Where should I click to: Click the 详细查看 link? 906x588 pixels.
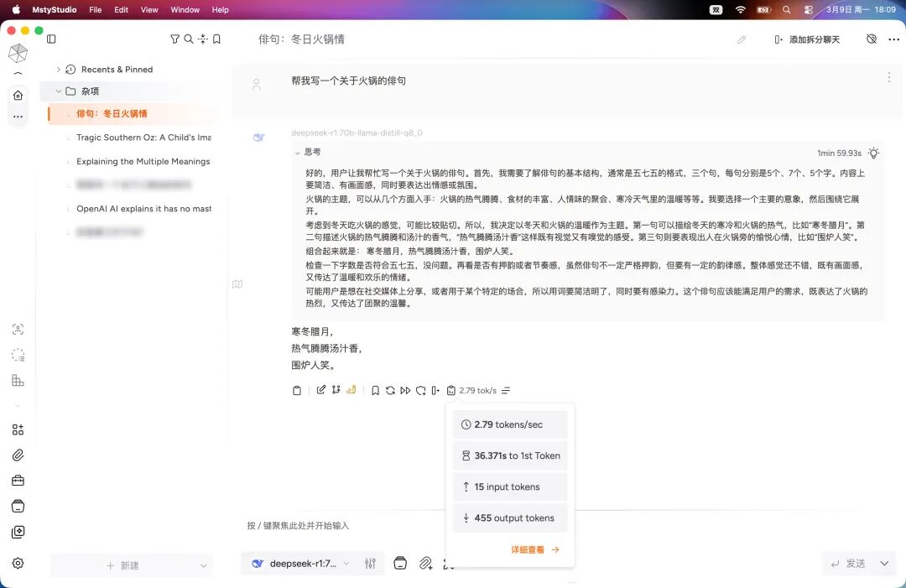pos(534,550)
